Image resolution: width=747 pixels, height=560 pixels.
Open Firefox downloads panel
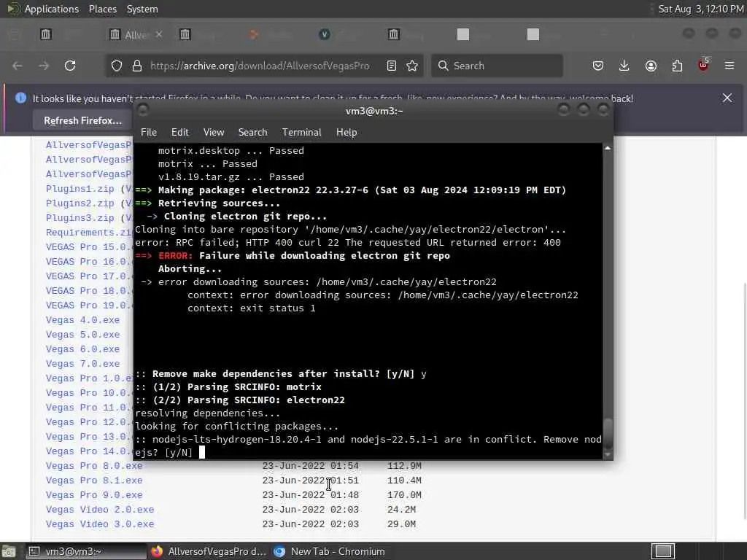624,66
